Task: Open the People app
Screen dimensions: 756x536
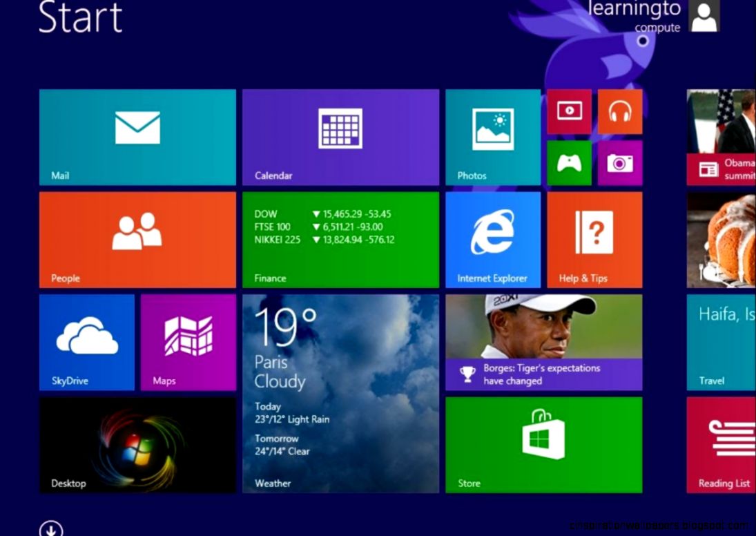Action: coord(137,238)
